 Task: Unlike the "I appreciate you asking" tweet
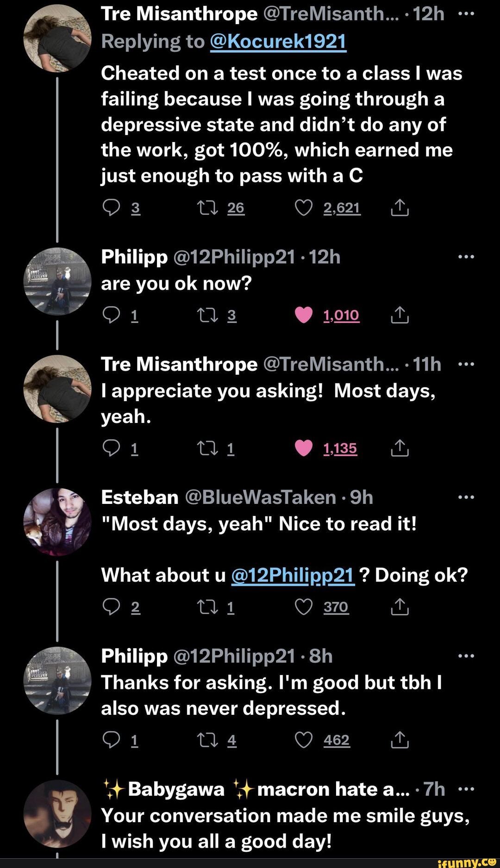tap(304, 448)
